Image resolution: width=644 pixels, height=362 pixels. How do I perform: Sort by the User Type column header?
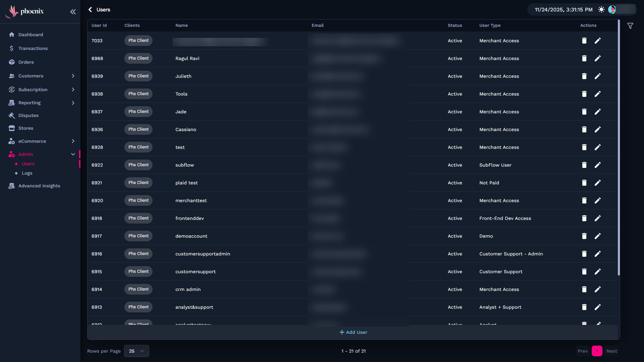click(x=490, y=25)
